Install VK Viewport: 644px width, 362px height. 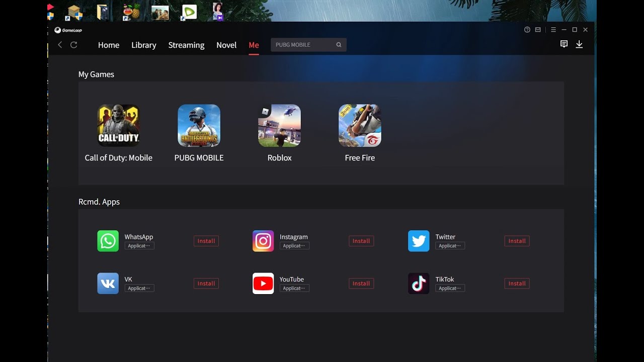click(x=206, y=284)
